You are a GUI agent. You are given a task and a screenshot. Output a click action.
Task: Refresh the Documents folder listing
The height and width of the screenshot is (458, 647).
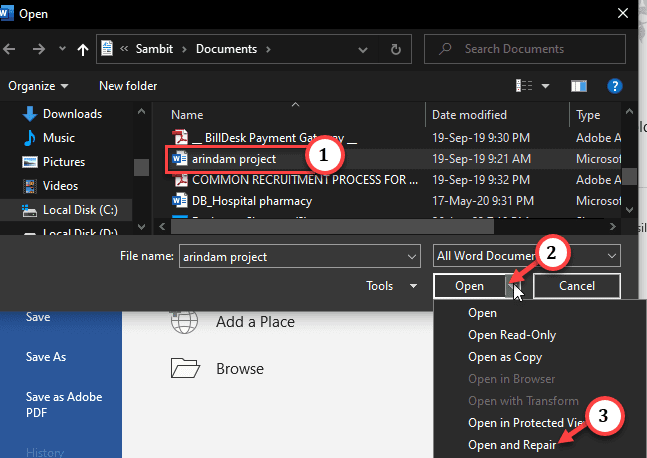398,48
